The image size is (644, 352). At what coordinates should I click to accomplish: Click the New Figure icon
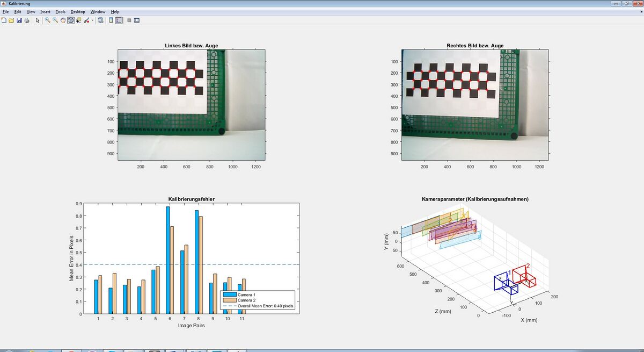pos(4,20)
